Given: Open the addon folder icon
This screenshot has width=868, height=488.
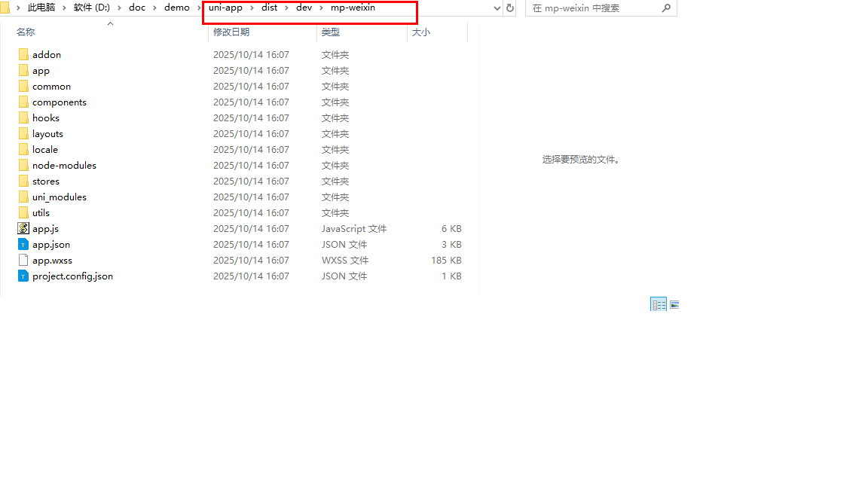Looking at the screenshot, I should (23, 54).
